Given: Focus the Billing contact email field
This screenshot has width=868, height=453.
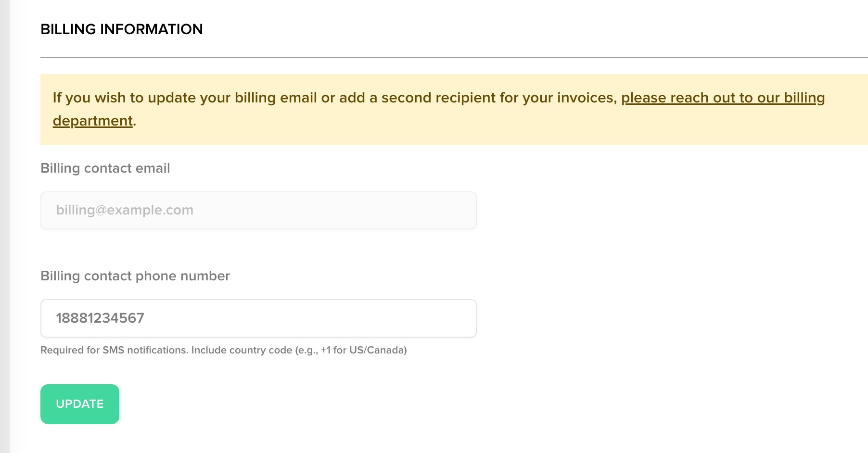Looking at the screenshot, I should [258, 211].
